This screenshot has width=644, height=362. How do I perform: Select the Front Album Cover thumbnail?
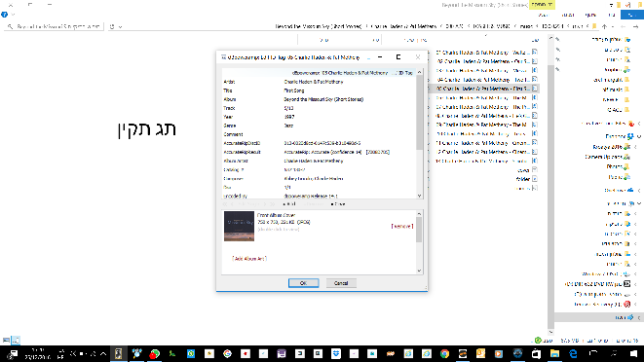[x=239, y=226]
